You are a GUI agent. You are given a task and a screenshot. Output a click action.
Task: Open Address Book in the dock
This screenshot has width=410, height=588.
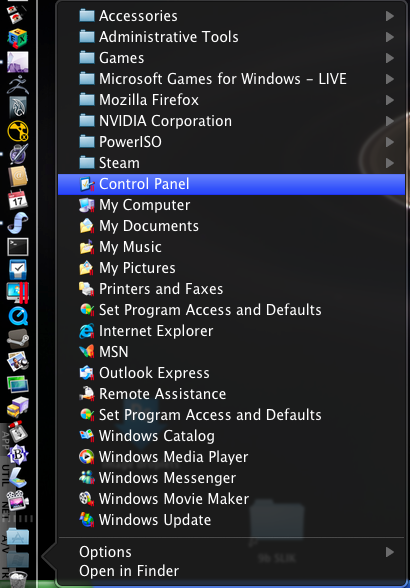coord(18,176)
